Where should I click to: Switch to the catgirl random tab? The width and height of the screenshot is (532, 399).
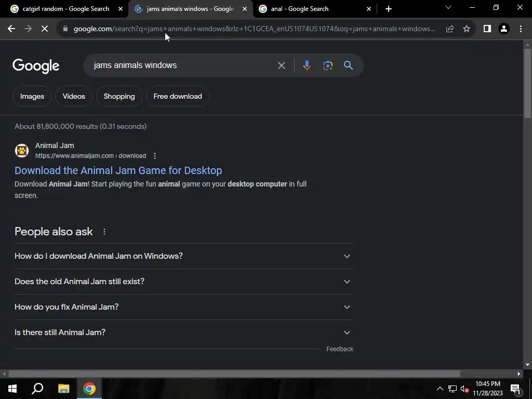point(66,9)
